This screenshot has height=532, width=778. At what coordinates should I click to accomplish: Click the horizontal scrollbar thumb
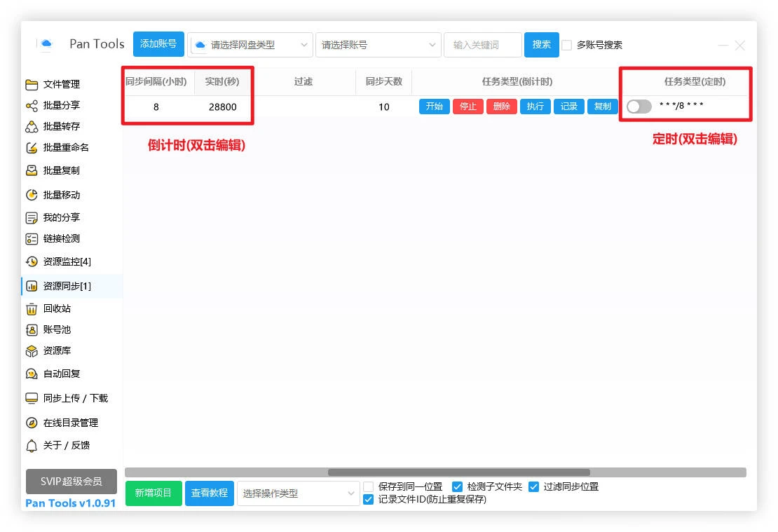pyautogui.click(x=458, y=472)
